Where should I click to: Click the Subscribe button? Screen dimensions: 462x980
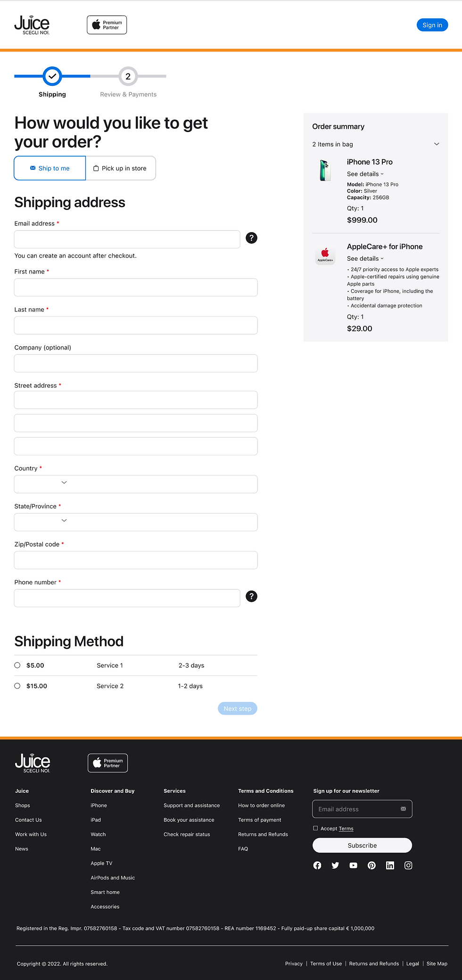[362, 845]
